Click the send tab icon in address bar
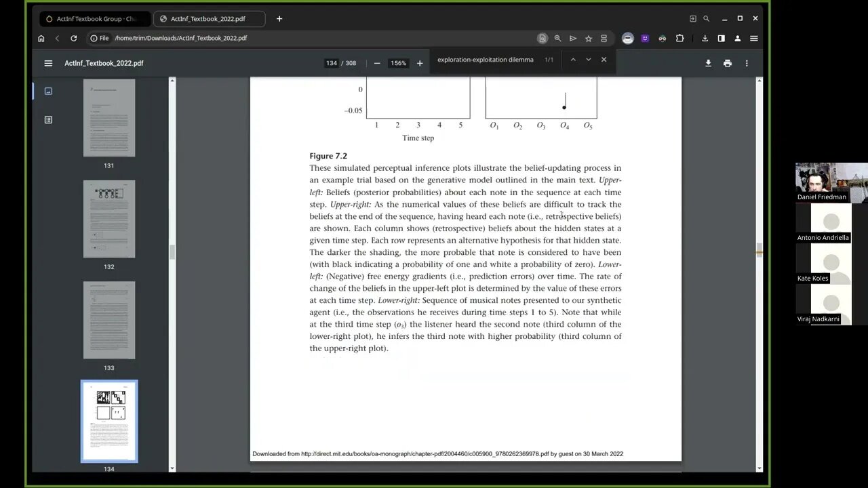868x488 pixels. coord(573,38)
